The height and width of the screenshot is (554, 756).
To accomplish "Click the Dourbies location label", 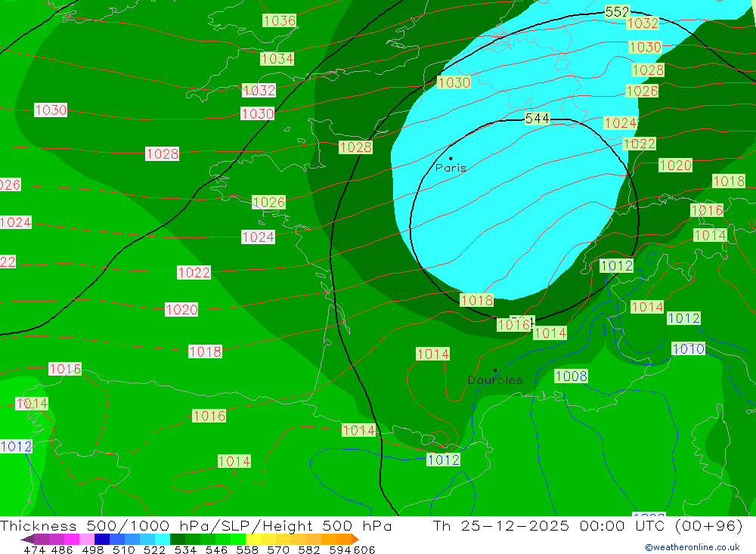I will pos(495,380).
